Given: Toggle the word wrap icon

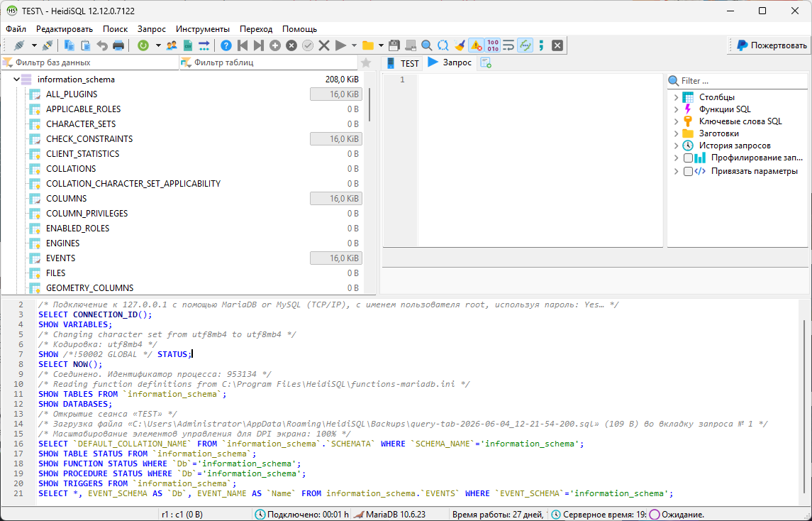Looking at the screenshot, I should click(x=508, y=45).
